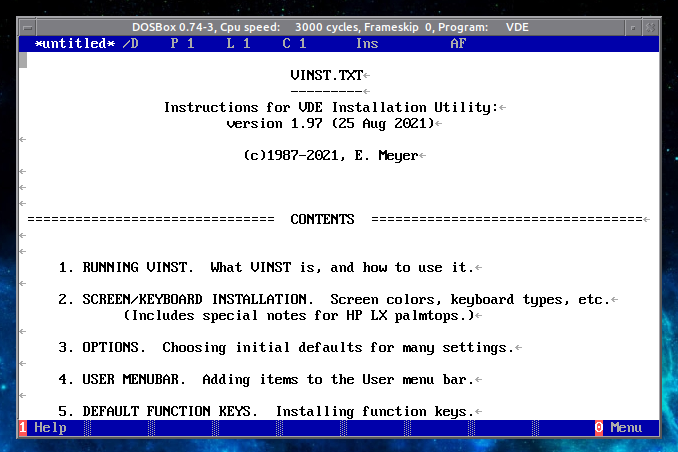This screenshot has height=452, width=678.
Task: Close the DOSBox window
Action: (x=650, y=27)
